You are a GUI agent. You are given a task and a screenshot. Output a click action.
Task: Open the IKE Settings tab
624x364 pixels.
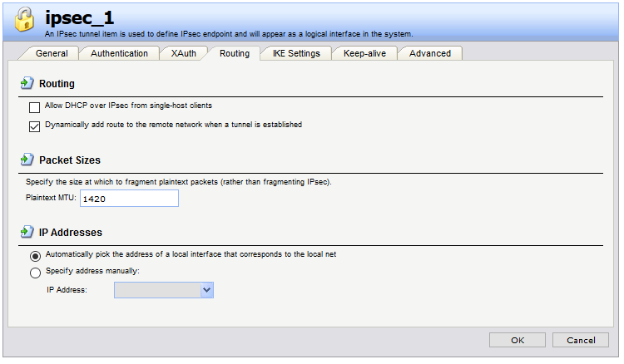296,53
